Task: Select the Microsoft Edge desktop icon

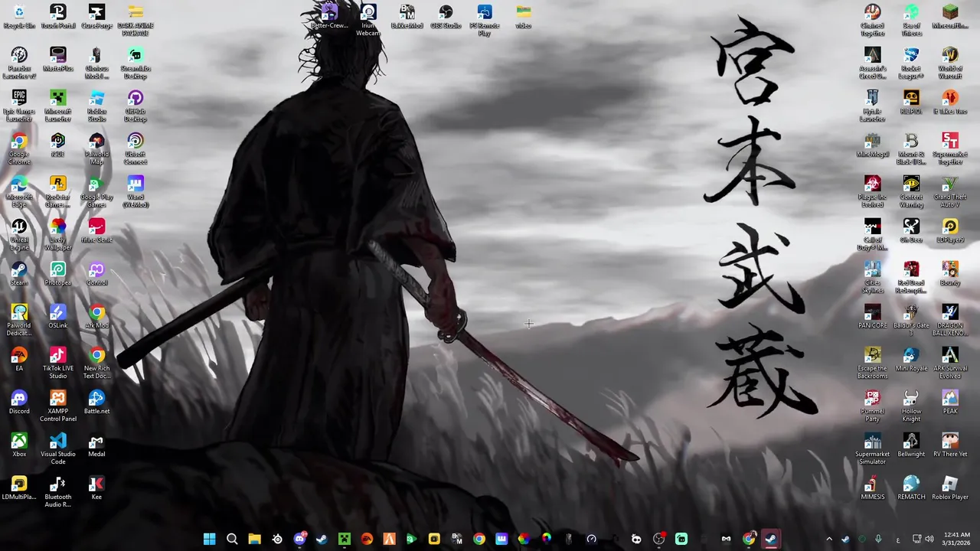Action: tap(19, 192)
